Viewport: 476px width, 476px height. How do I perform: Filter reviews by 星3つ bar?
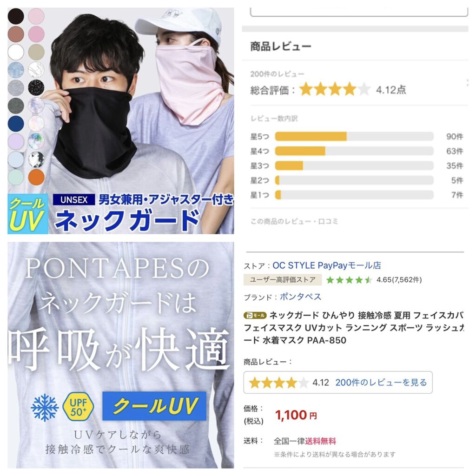[354, 165]
